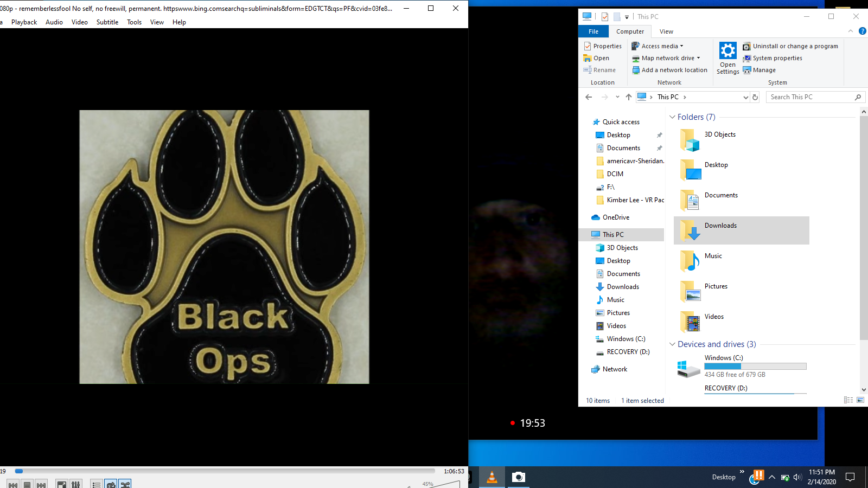Expand the Map network drive dropdown
Image resolution: width=868 pixels, height=488 pixels.
coord(666,58)
